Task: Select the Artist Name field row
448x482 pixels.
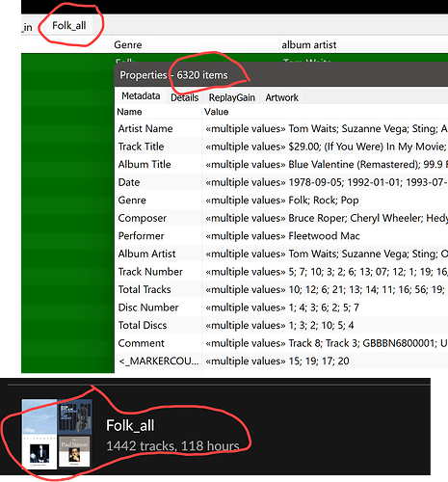Action: point(281,128)
